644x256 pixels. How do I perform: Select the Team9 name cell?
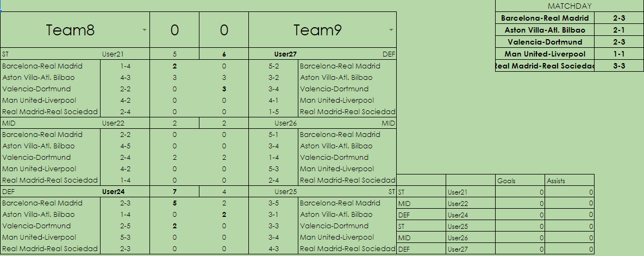point(319,30)
